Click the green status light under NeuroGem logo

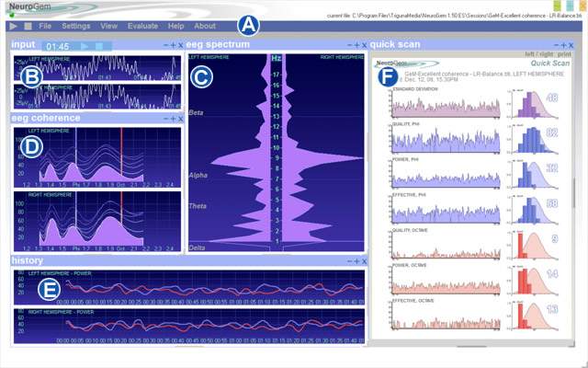coord(12,15)
